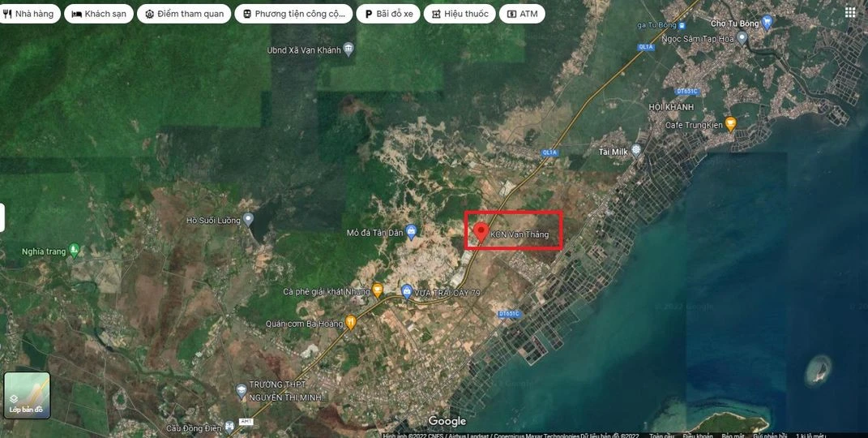
Task: Open the Tài Milk place marker
Action: pyautogui.click(x=636, y=150)
